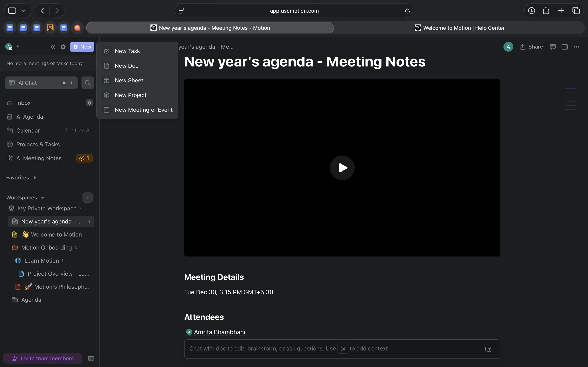Click Invite team members button
Image resolution: width=588 pixels, height=367 pixels.
click(43, 358)
